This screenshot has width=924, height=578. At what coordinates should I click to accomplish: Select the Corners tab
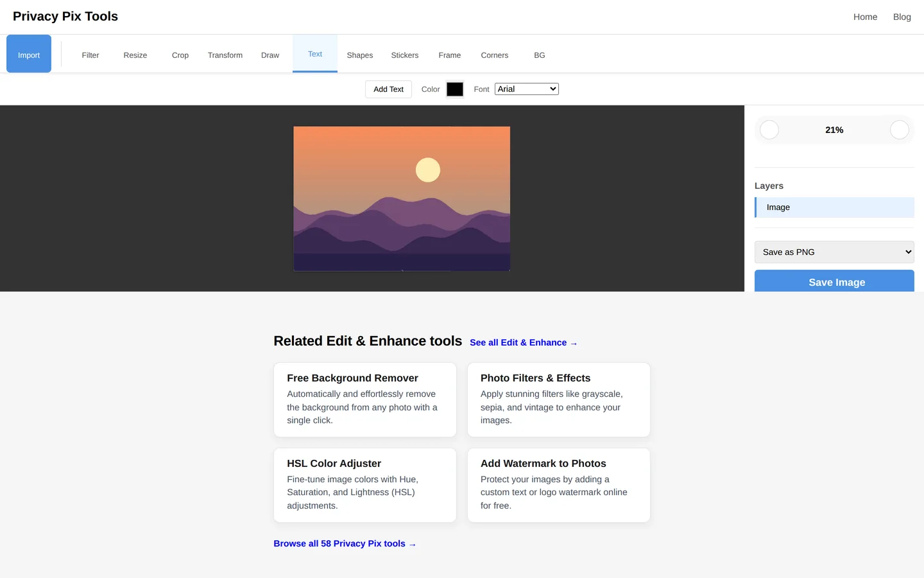[x=495, y=55]
